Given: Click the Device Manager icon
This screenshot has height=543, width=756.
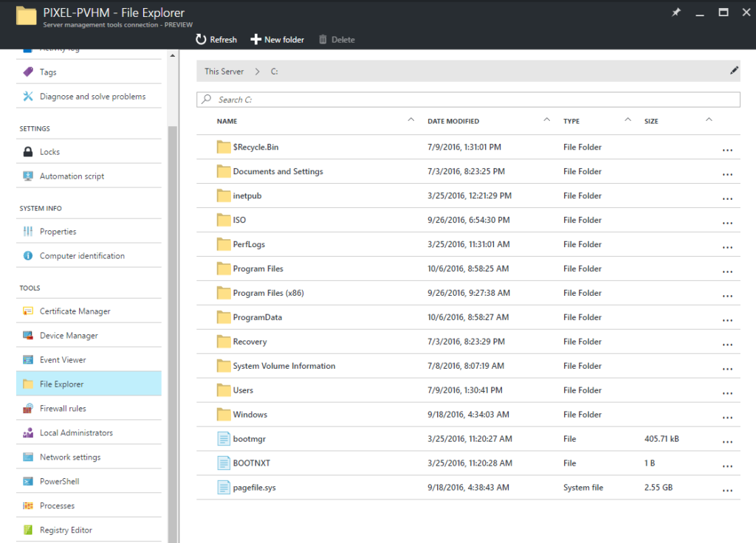Looking at the screenshot, I should tap(28, 336).
